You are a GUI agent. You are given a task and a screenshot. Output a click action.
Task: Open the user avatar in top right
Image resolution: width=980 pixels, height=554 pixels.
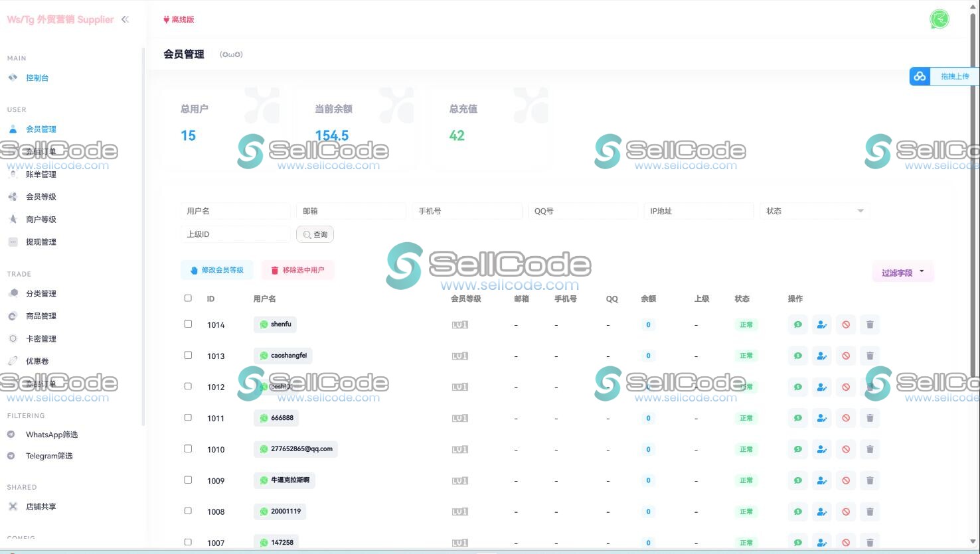click(x=939, y=19)
